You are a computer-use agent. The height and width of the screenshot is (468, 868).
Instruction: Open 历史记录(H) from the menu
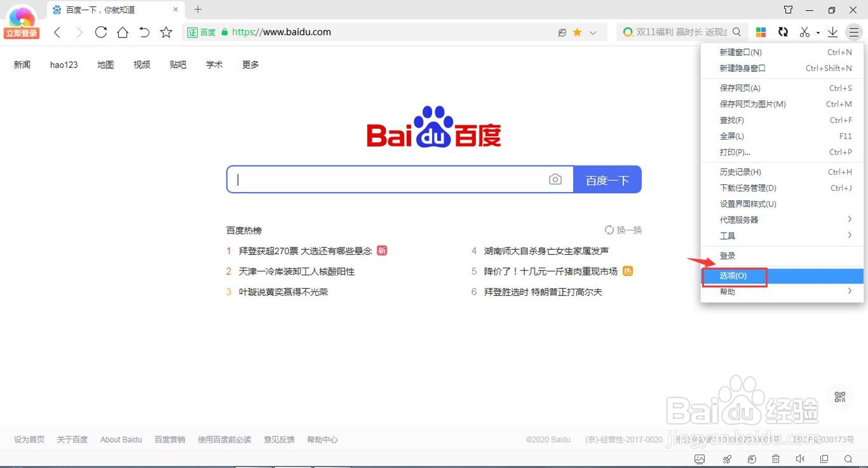pyautogui.click(x=782, y=172)
